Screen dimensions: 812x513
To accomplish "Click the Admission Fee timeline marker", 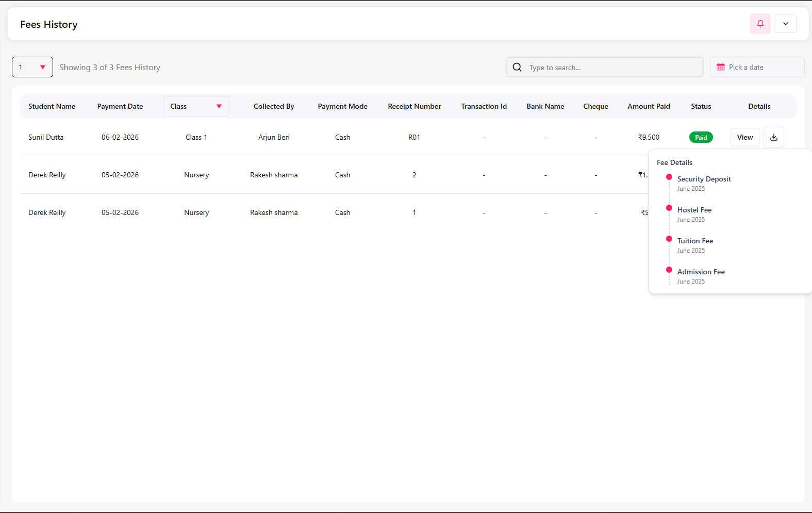I will (669, 270).
